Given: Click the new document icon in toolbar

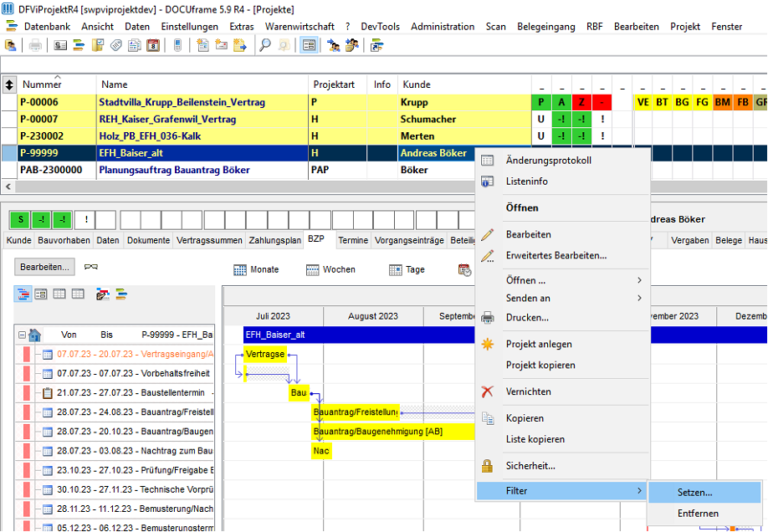Looking at the screenshot, I should coord(202,46).
